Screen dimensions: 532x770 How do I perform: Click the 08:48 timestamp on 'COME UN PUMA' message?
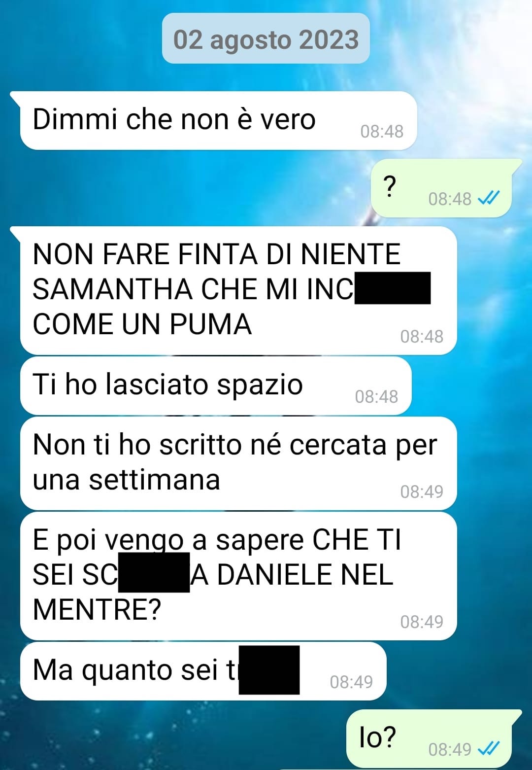coord(422,336)
